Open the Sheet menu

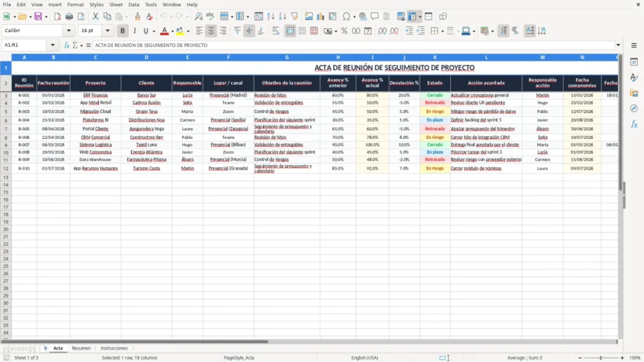coord(116,4)
